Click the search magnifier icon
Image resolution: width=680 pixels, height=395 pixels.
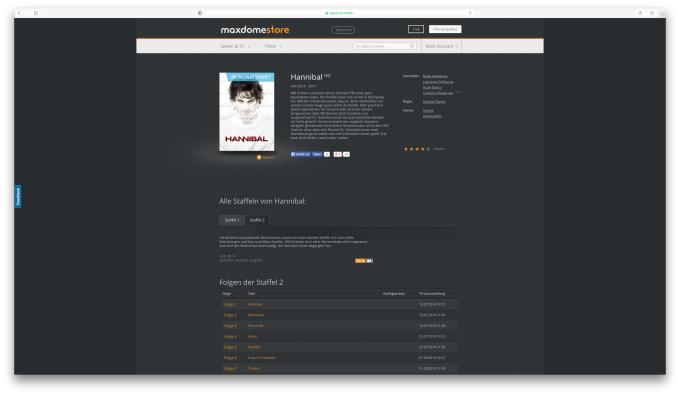[412, 46]
